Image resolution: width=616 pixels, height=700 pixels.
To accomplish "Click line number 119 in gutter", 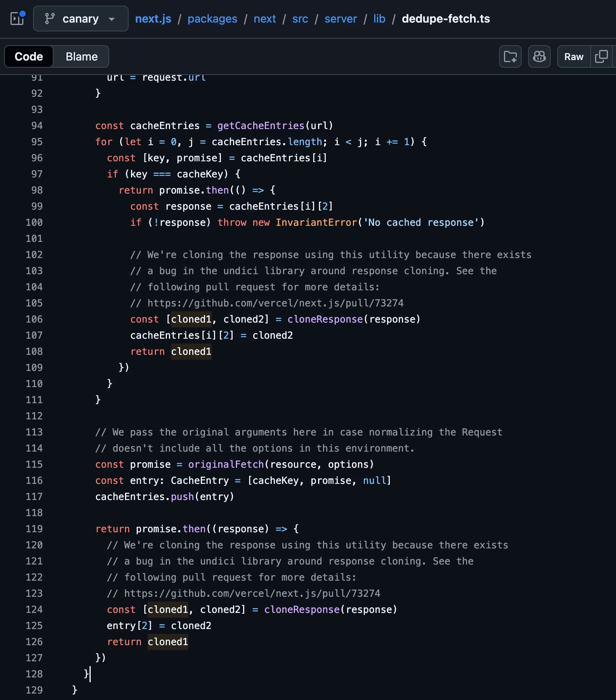I will tap(34, 529).
